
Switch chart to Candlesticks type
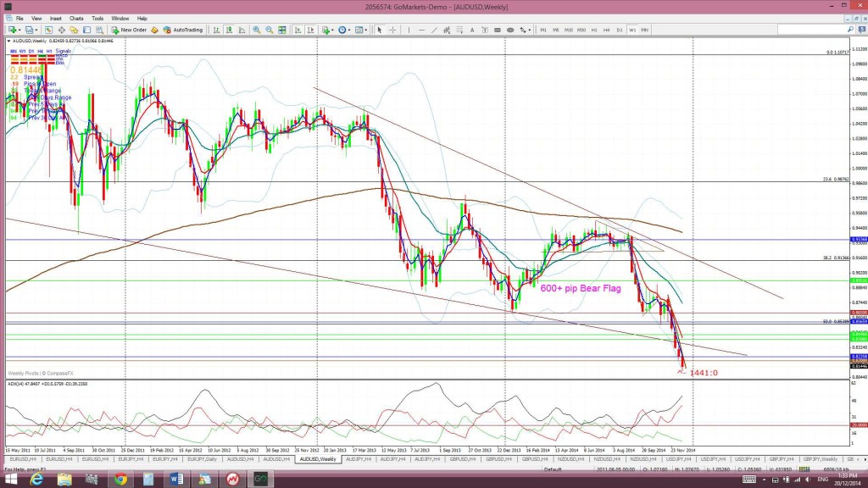click(229, 30)
